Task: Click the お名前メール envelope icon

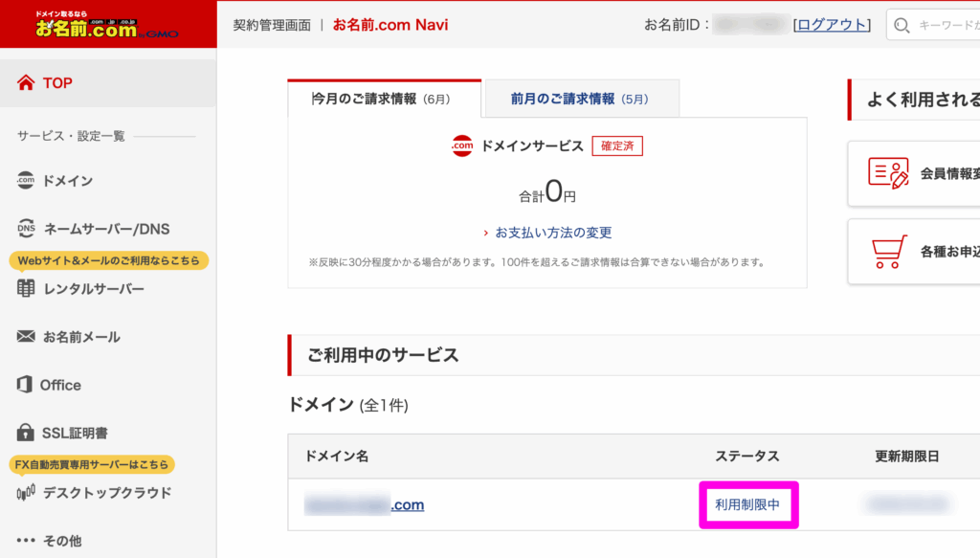Action: click(26, 336)
